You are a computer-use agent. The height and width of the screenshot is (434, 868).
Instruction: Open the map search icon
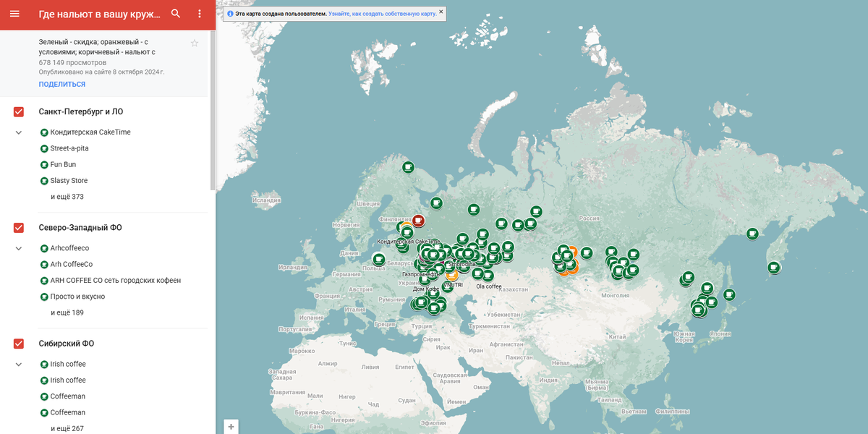pos(176,13)
